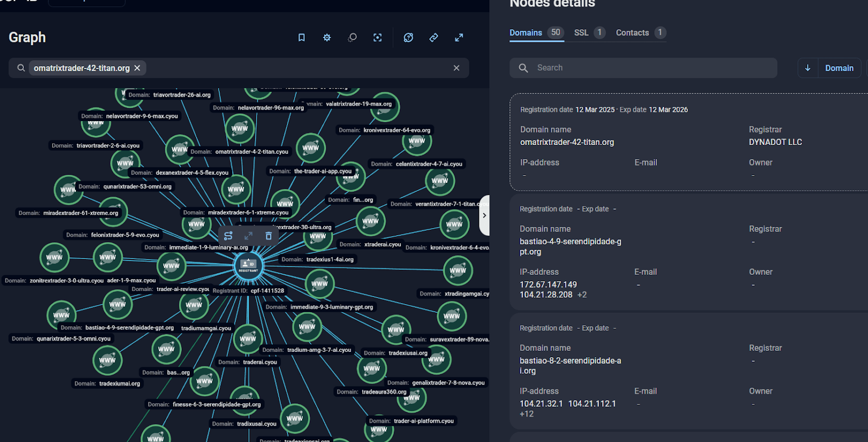The width and height of the screenshot is (868, 442).
Task: Select the tradexiusai.org node label
Action: pos(396,353)
